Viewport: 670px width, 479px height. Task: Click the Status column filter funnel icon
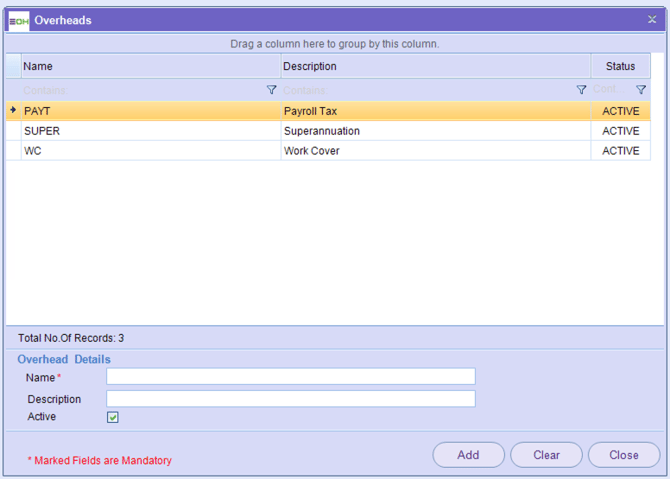(x=641, y=90)
